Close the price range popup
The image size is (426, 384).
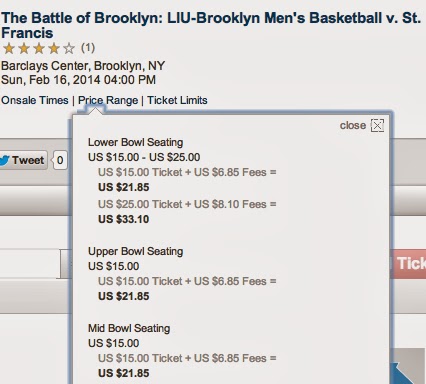click(x=377, y=126)
